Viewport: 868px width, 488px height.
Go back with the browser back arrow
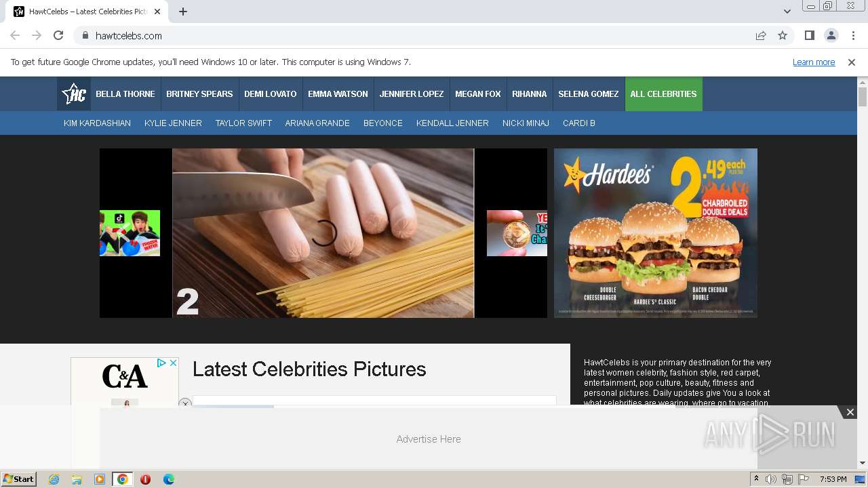(x=15, y=36)
